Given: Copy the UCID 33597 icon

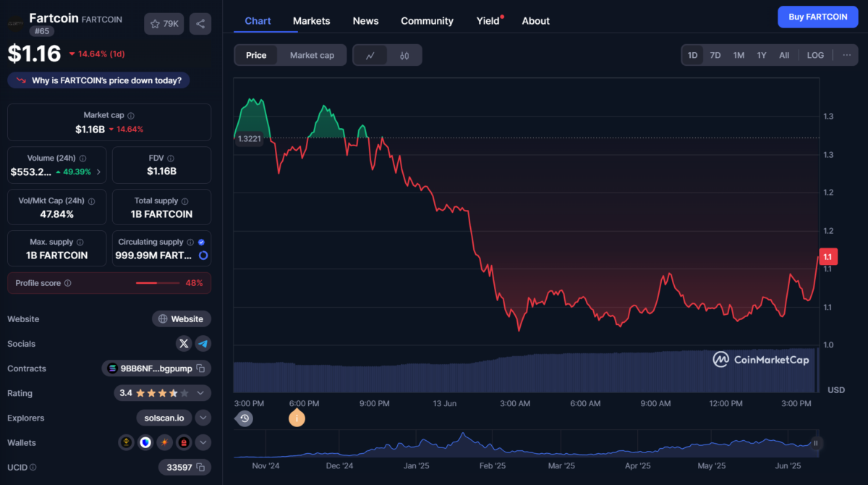Looking at the screenshot, I should (x=200, y=468).
